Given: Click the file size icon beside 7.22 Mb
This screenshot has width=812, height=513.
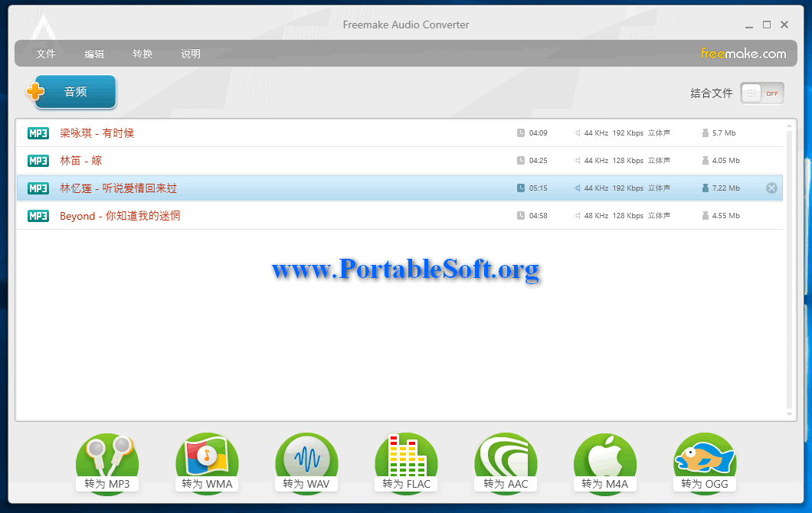Looking at the screenshot, I should click(x=705, y=188).
